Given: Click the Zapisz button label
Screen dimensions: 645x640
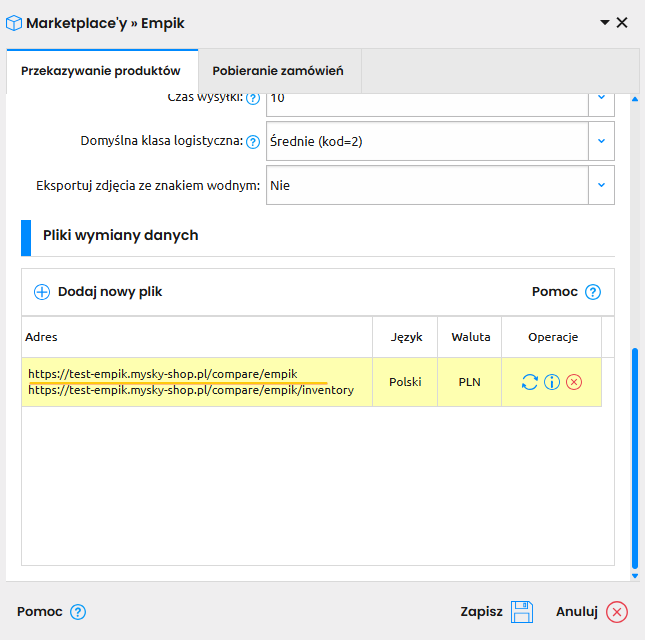Looking at the screenshot, I should (481, 612).
